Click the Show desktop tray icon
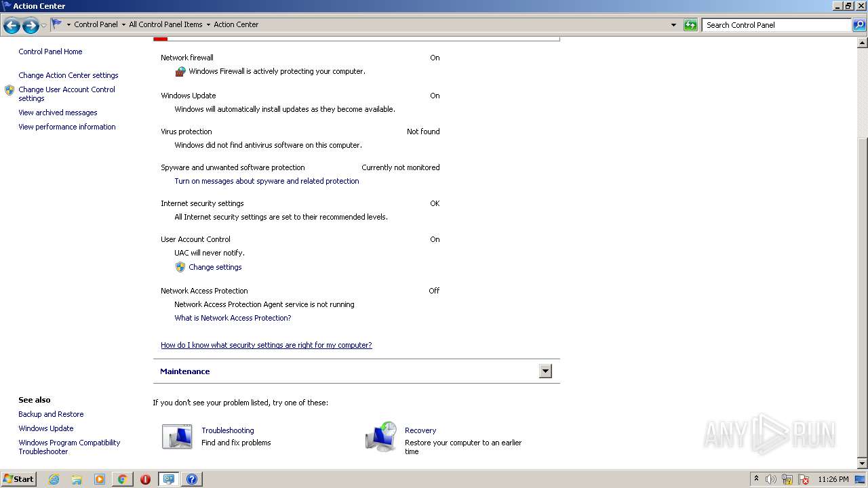The width and height of the screenshot is (868, 488). coord(861,479)
